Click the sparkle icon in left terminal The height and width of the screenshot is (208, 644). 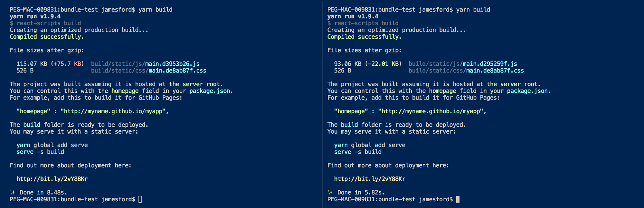pos(13,193)
